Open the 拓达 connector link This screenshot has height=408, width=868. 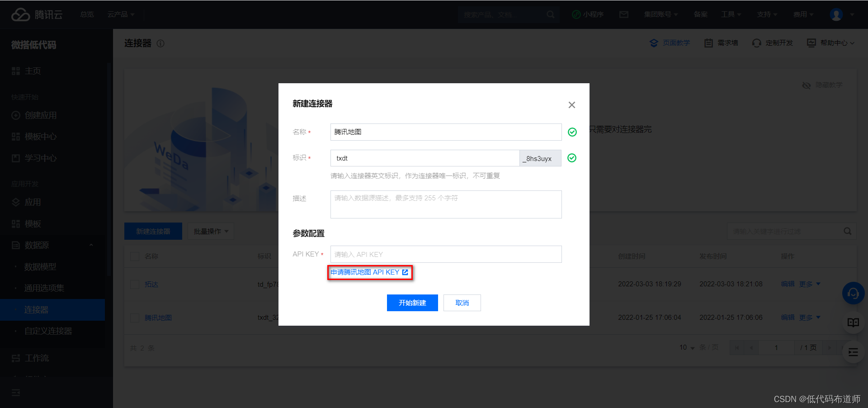pos(151,285)
